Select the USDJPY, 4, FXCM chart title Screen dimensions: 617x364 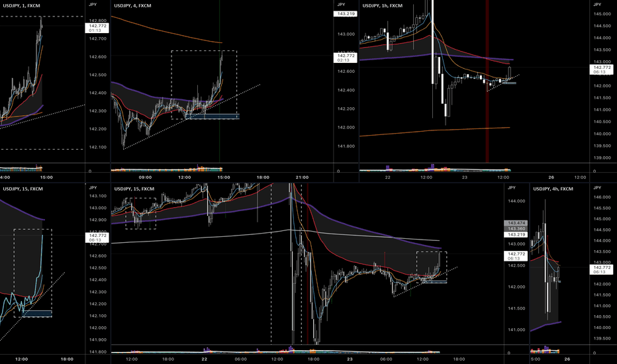[132, 6]
